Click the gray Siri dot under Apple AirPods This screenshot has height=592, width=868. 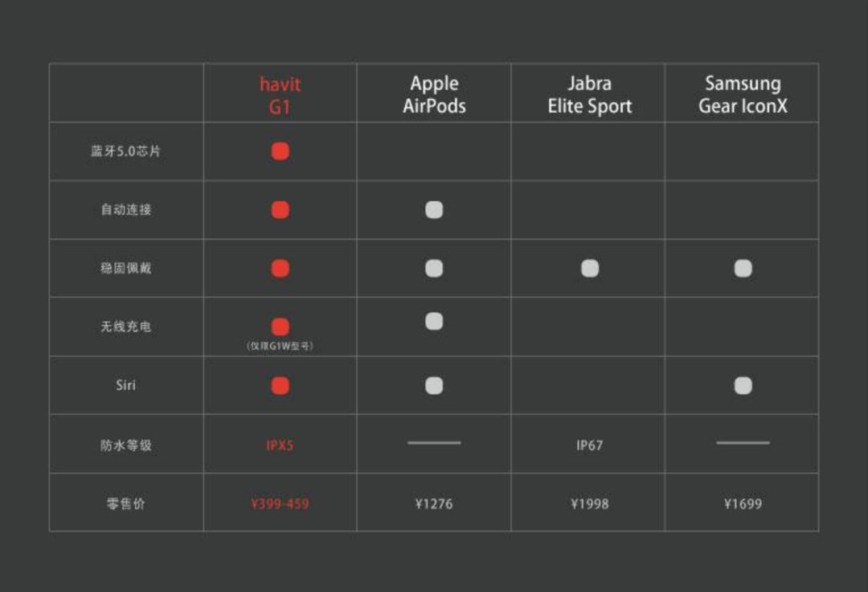pyautogui.click(x=434, y=385)
